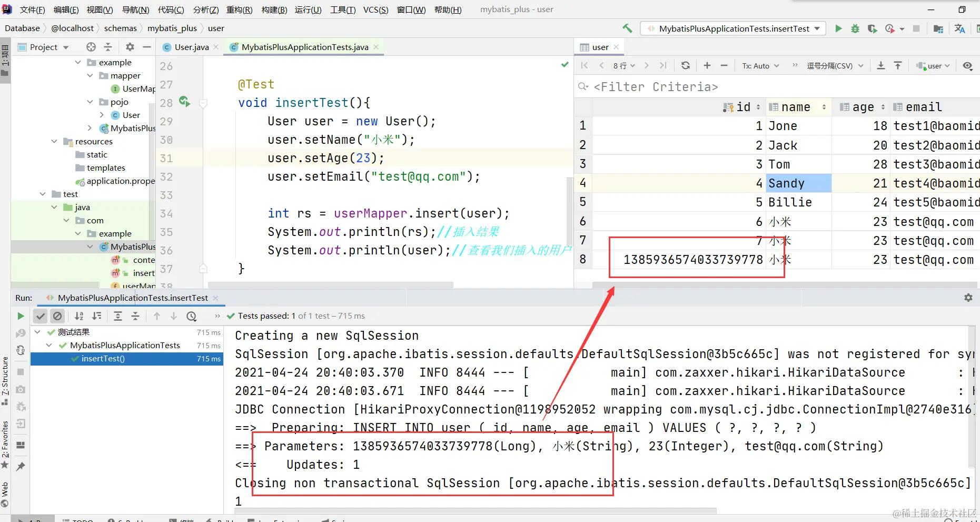
Task: Toggle the 1: 项目 Project tool window button
Action: click(5, 60)
